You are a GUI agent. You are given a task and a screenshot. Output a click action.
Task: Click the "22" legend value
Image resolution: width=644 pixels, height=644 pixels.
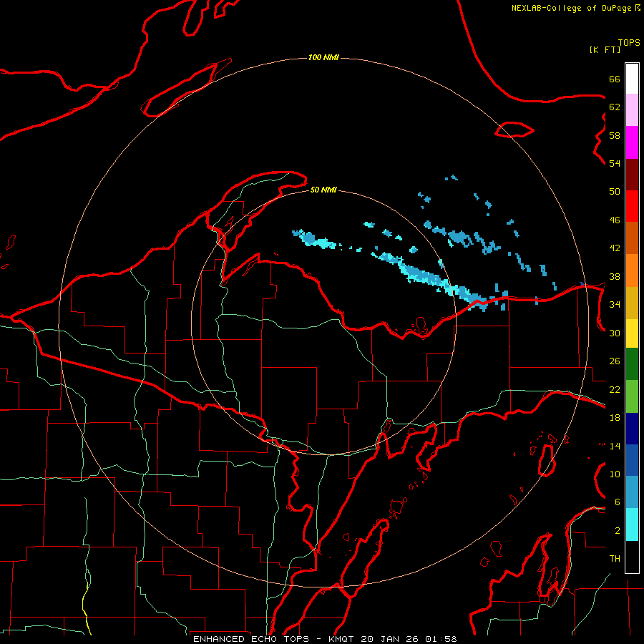click(615, 389)
